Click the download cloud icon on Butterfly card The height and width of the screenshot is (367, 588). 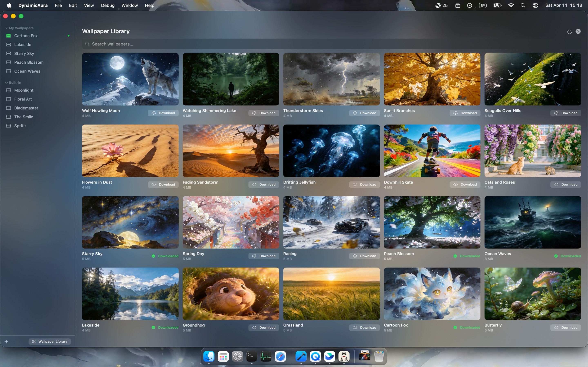pos(557,327)
